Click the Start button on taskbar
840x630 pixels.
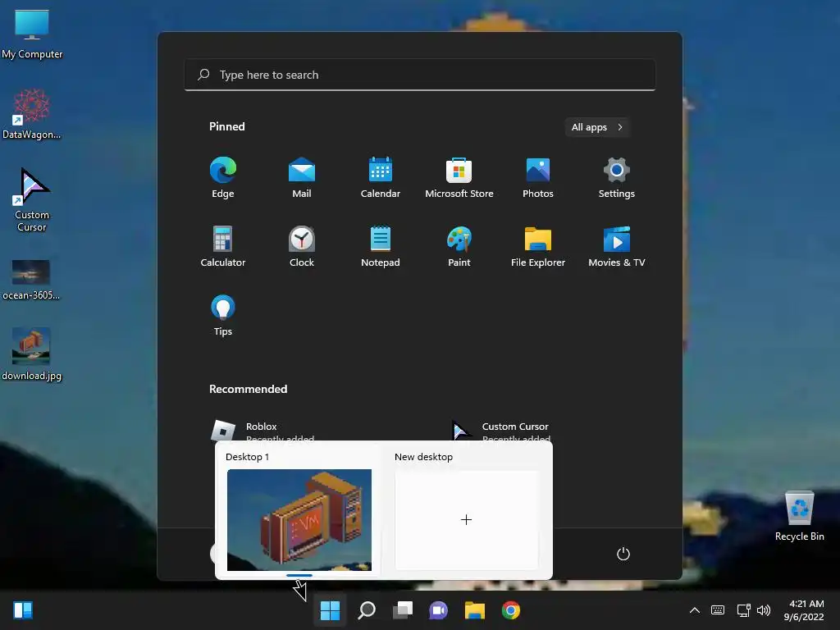click(330, 610)
